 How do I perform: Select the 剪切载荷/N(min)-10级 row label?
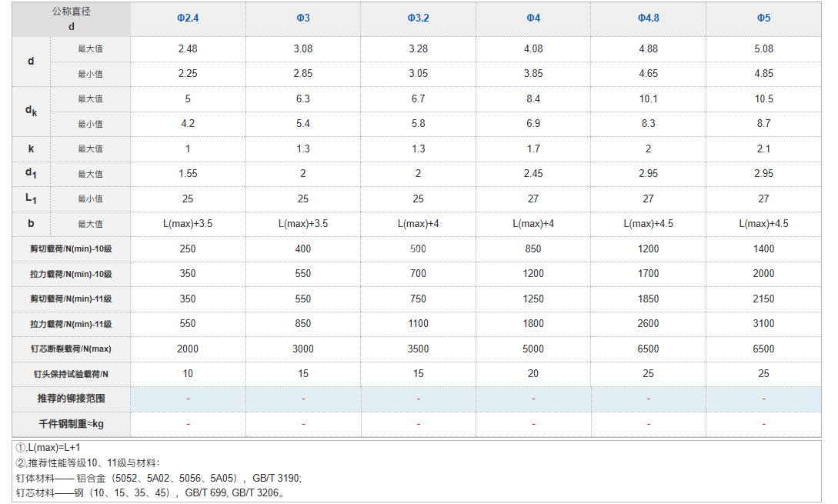tap(72, 249)
